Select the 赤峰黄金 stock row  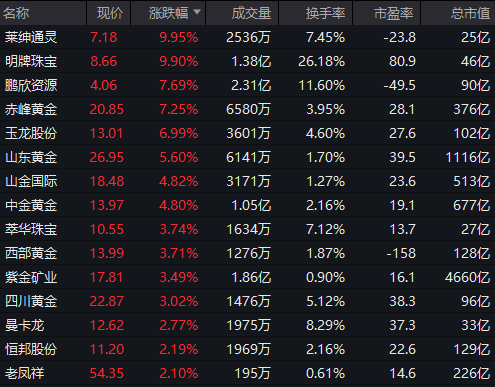[x=247, y=109]
